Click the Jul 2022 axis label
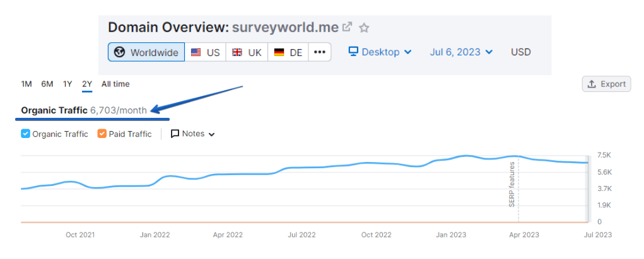Screen dimensions: 644x259 pyautogui.click(x=302, y=235)
